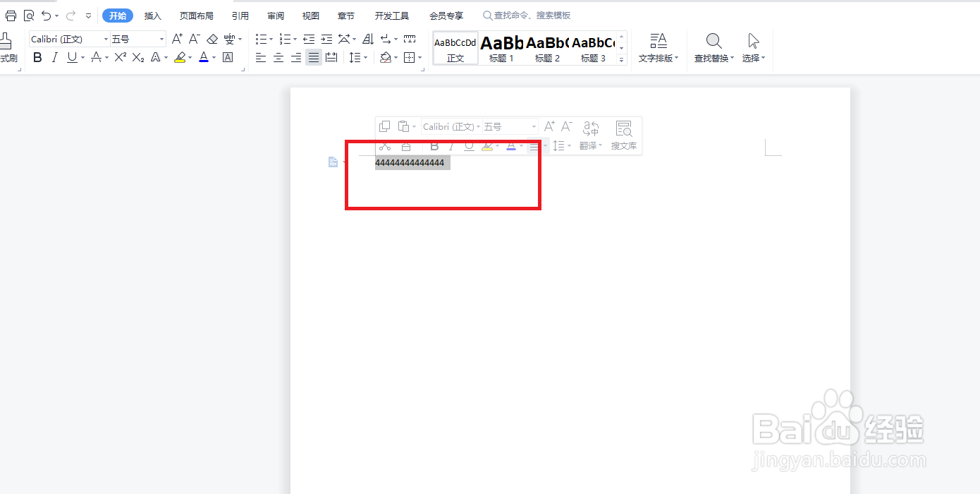Click Copy icon in floating mini toolbar
This screenshot has width=980, height=494.
(384, 126)
